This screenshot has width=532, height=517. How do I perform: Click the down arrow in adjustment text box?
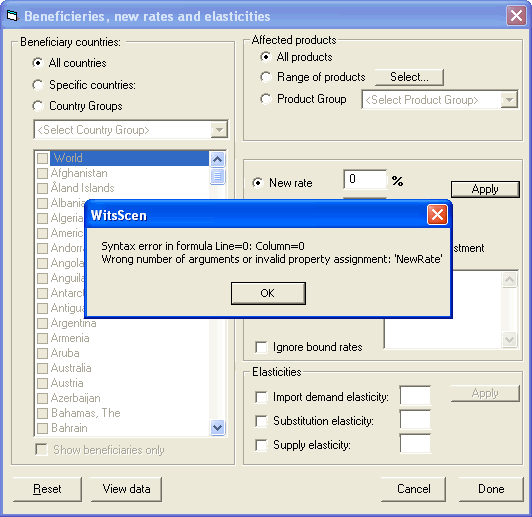pos(510,339)
